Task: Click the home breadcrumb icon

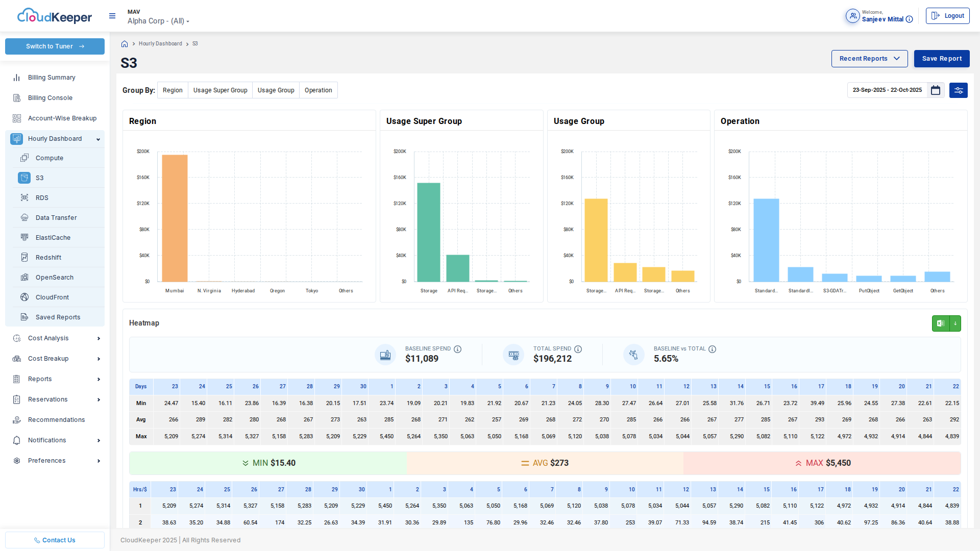Action: coord(125,44)
